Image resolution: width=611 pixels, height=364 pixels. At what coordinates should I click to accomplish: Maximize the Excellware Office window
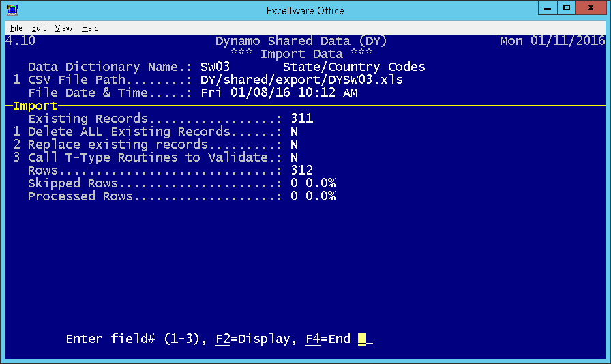(x=566, y=7)
